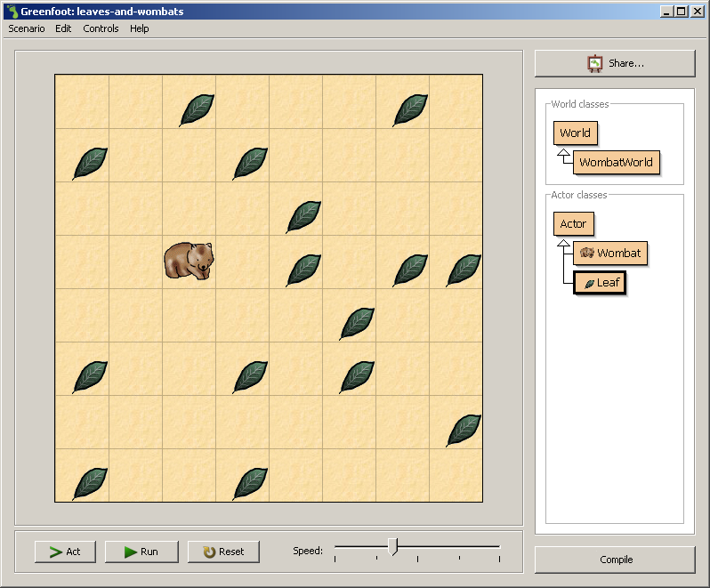
Task: Click the third-row leaf in fifth column
Action: 303,217
